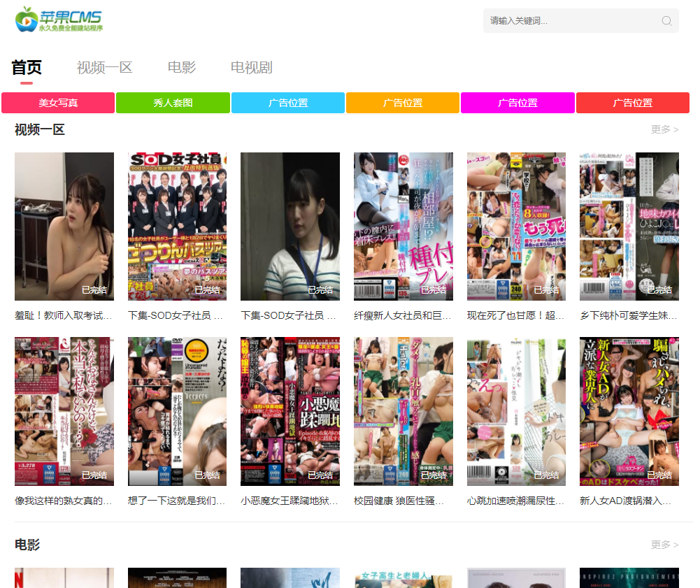
Task: Click the cover thumbnail above 乡下纯朴可爱学生妹…
Action: point(629,227)
